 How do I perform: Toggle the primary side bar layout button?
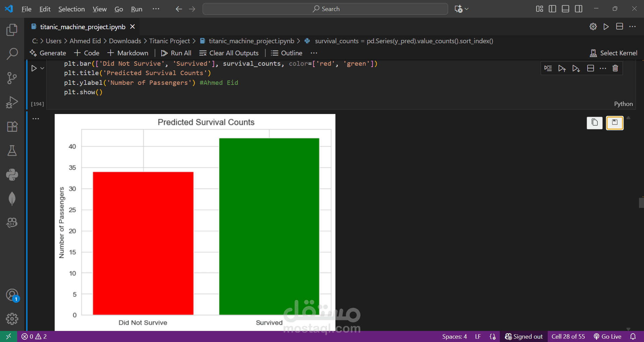[x=552, y=9]
